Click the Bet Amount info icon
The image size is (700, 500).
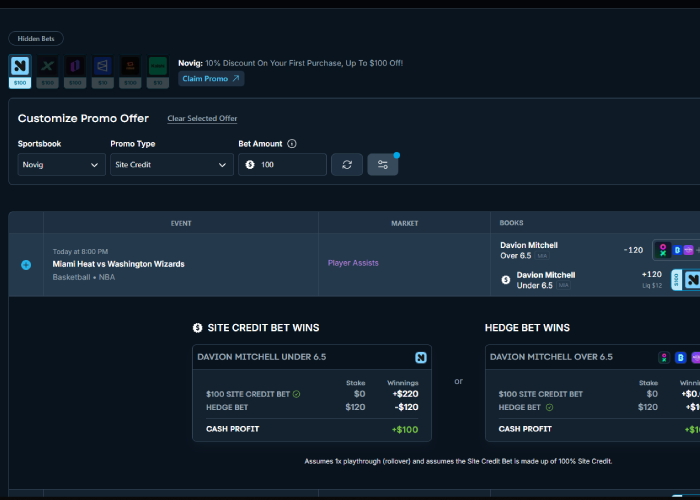(x=292, y=144)
